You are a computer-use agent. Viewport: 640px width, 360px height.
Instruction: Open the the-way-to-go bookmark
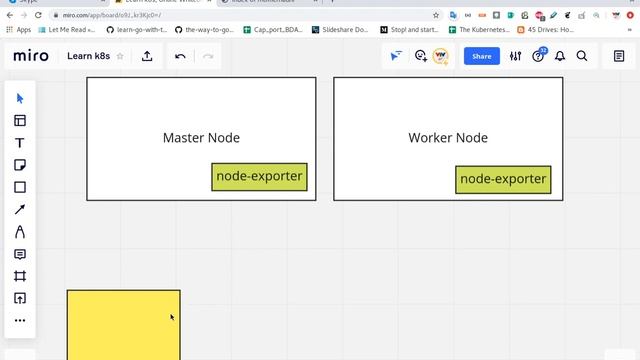pos(205,29)
